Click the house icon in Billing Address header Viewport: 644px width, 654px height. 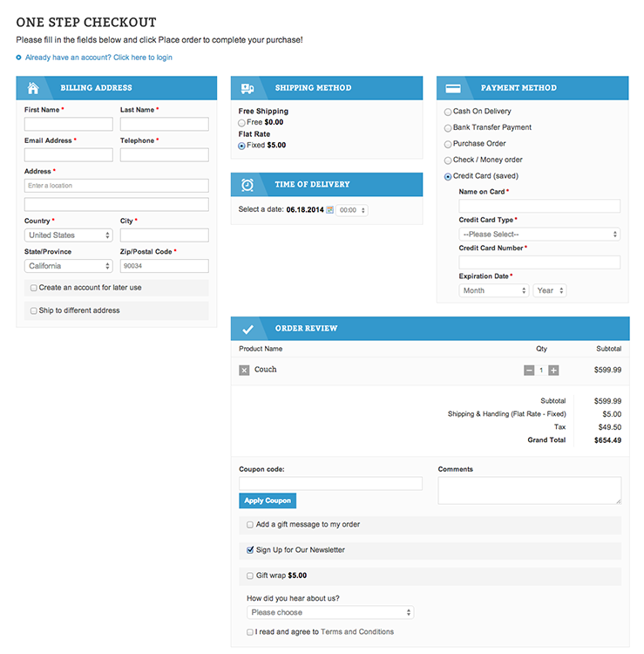(33, 88)
